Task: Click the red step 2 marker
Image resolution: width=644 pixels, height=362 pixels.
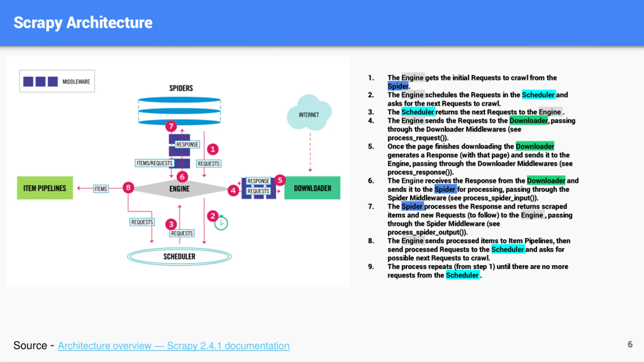Action: click(213, 216)
